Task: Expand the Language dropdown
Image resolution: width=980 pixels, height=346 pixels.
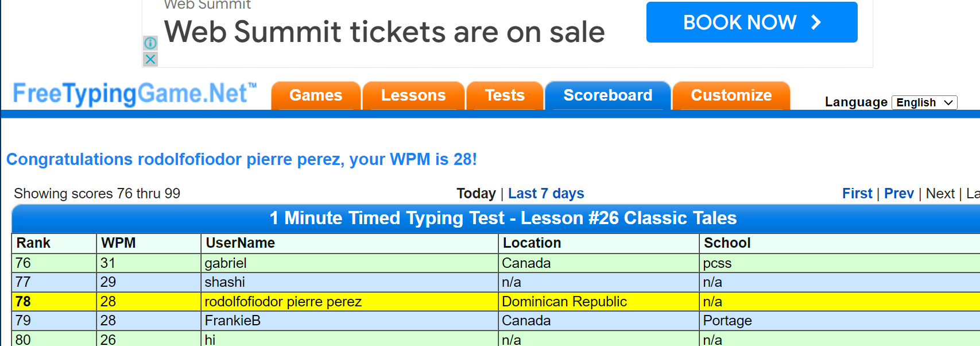Action: [x=924, y=102]
